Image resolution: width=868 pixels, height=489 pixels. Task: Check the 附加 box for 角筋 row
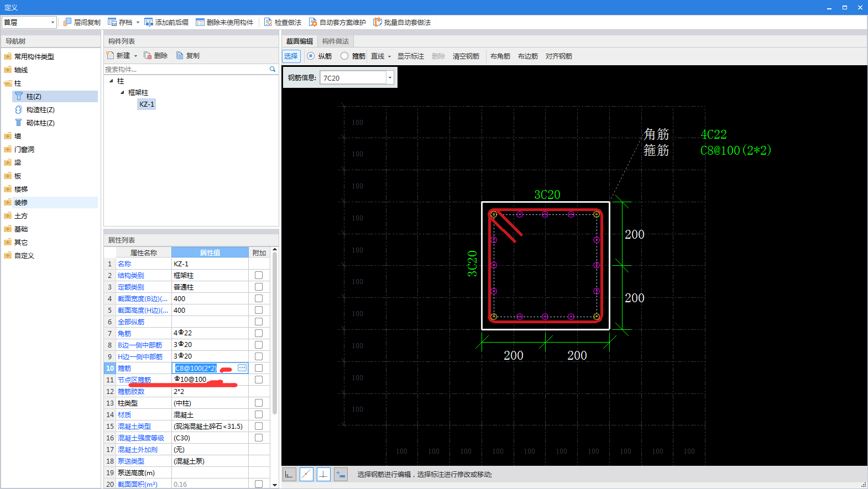click(x=259, y=333)
